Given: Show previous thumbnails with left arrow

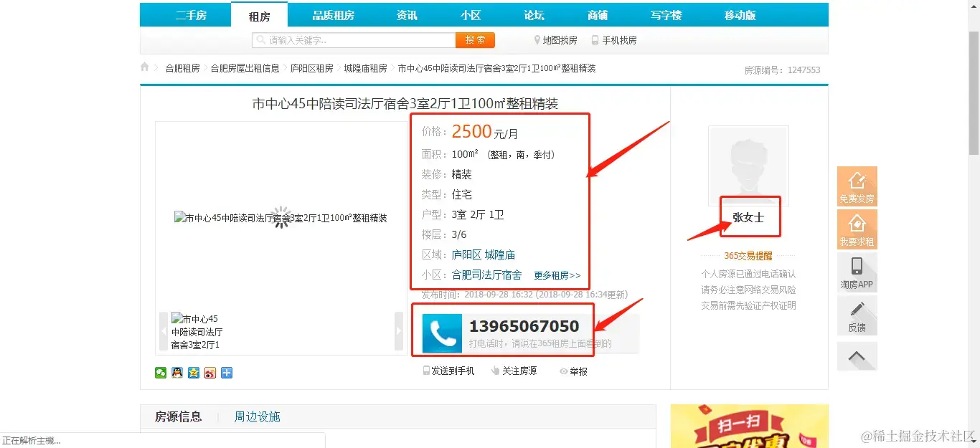Looking at the screenshot, I should coord(164,331).
